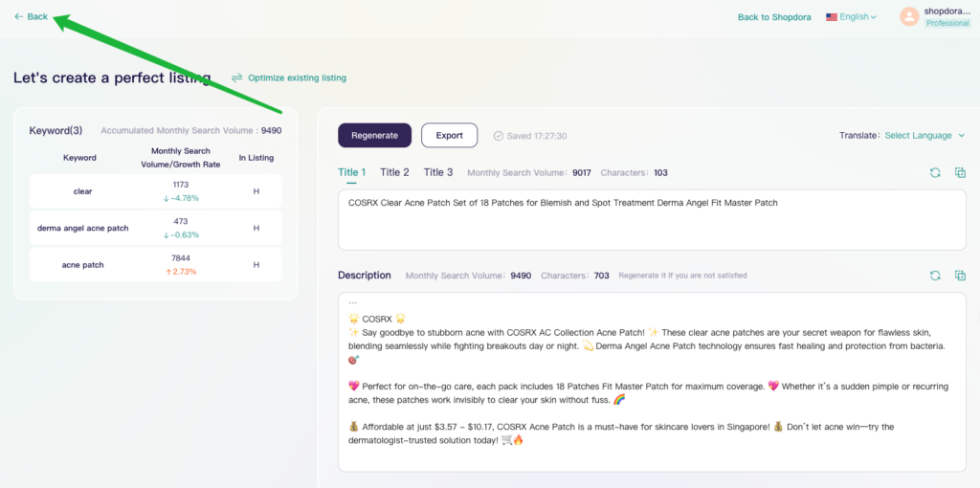Click the Optimize existing listing link

tap(296, 78)
